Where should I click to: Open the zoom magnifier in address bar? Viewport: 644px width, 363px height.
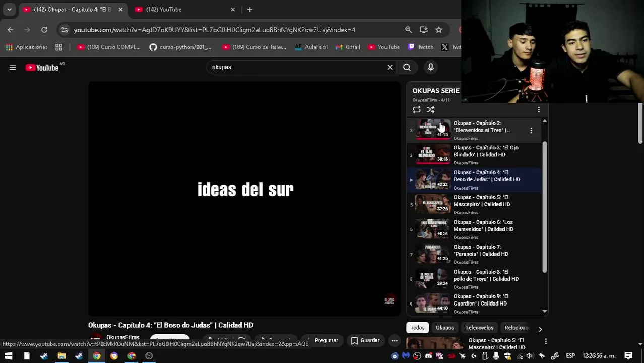[408, 30]
